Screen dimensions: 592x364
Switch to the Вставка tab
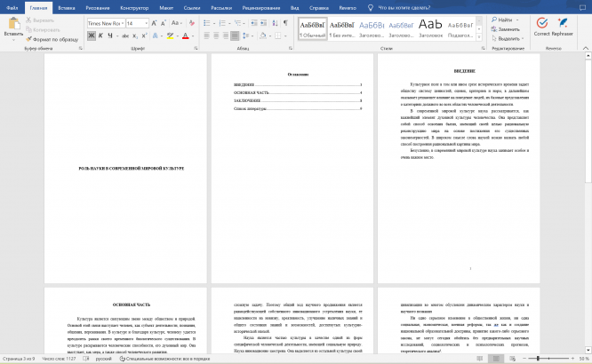click(67, 7)
